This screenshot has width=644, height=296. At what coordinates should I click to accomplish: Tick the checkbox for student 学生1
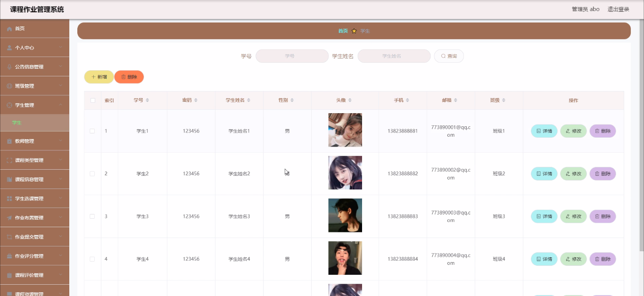click(x=92, y=131)
